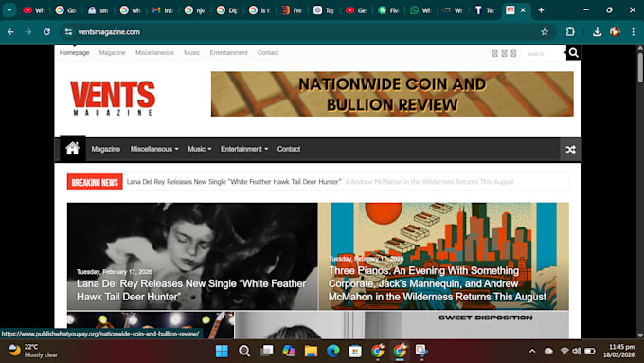Switch to the 'sm' tab
Image resolution: width=644 pixels, height=363 pixels.
coord(98,10)
